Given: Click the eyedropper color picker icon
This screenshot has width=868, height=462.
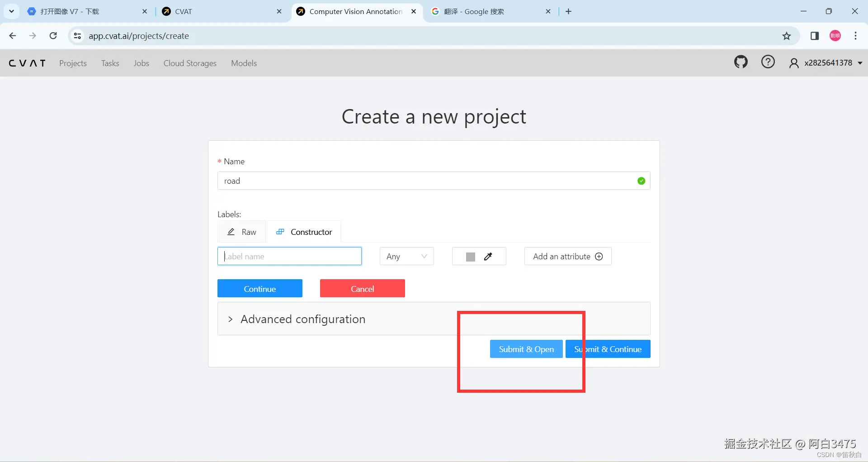Looking at the screenshot, I should point(488,257).
